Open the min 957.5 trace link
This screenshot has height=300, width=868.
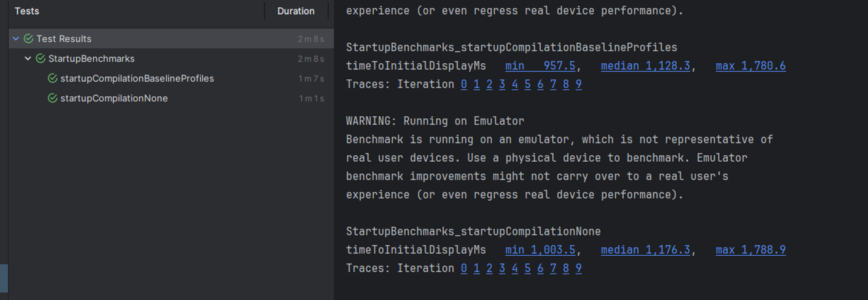click(x=540, y=66)
